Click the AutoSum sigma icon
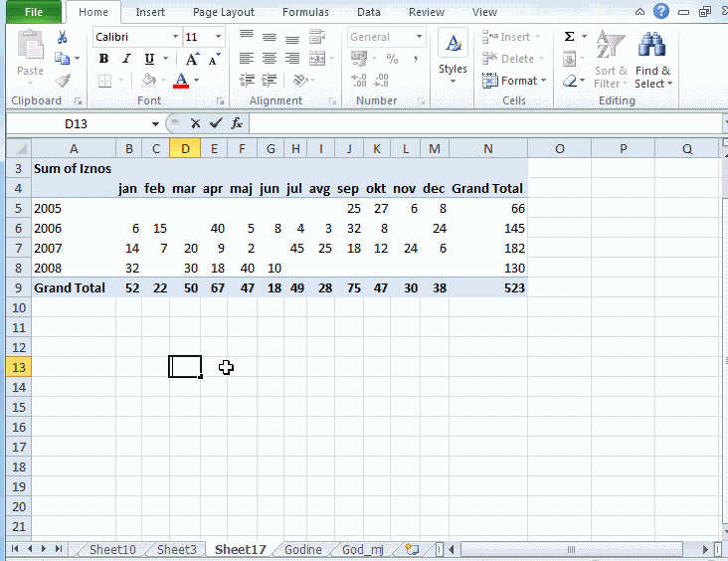This screenshot has width=728, height=561. click(570, 37)
